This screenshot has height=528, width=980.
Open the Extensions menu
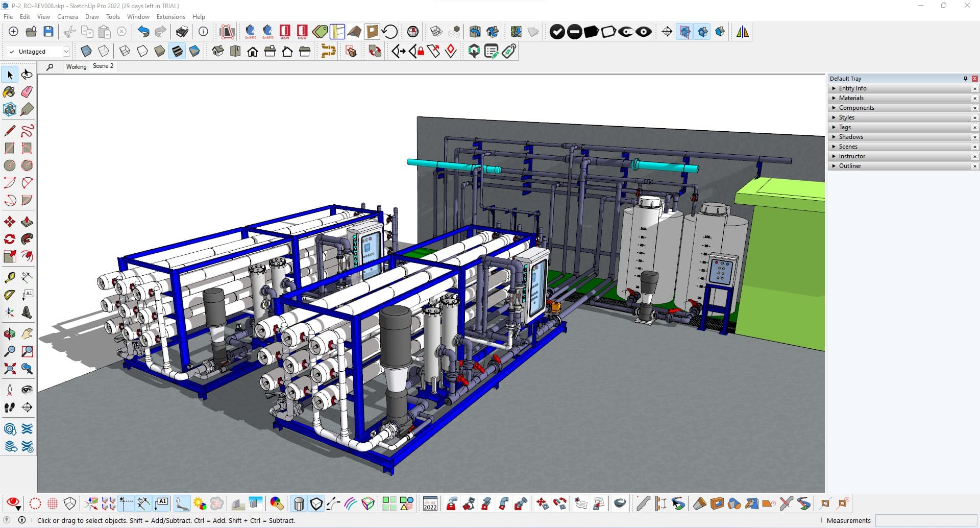pos(170,17)
